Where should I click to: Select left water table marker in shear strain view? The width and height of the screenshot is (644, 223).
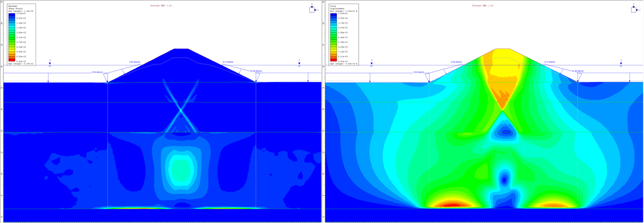[50, 64]
